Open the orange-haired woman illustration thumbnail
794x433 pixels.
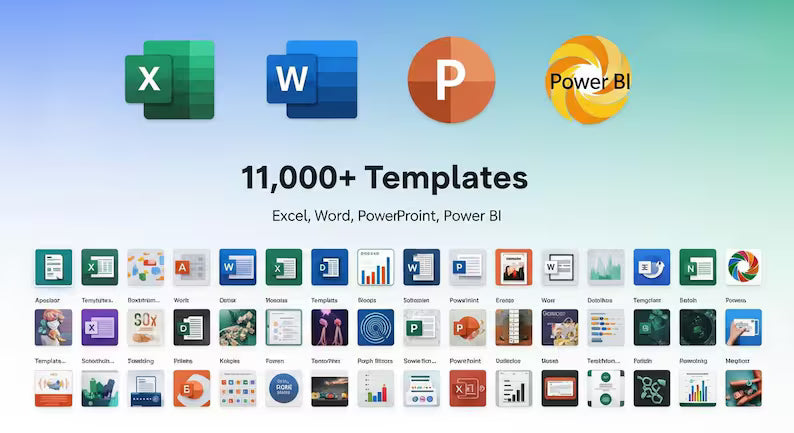[x=54, y=328]
